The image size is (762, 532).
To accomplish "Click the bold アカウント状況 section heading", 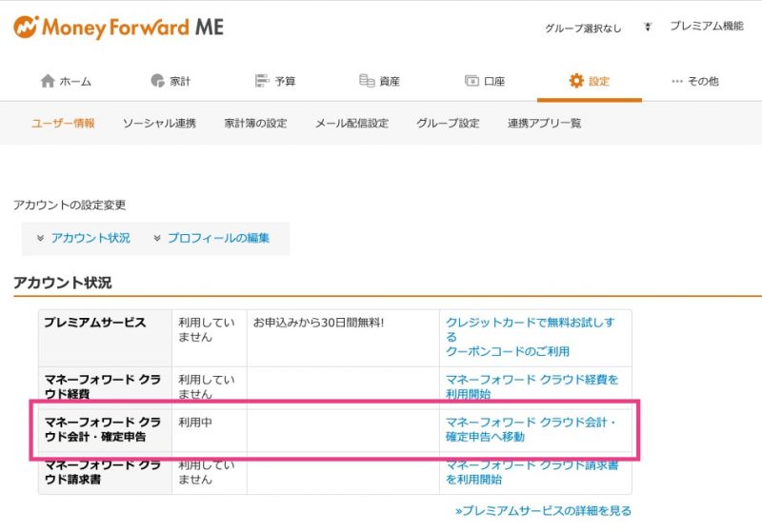I will [x=63, y=283].
